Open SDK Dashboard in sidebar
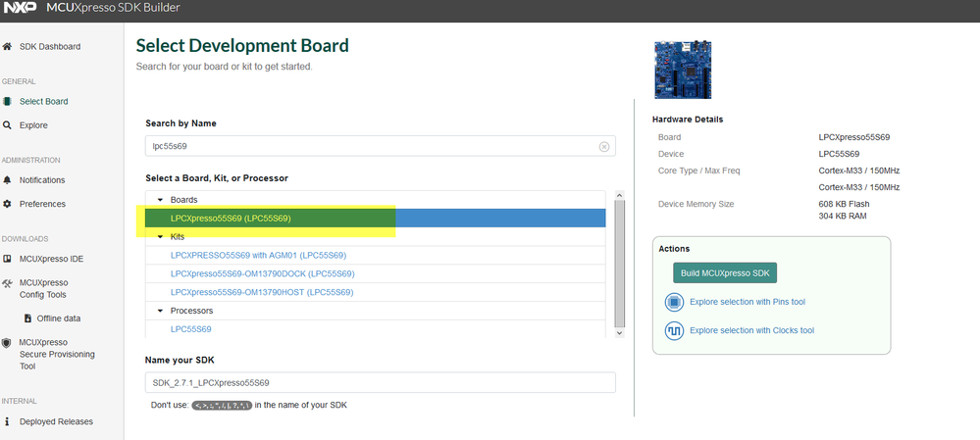This screenshot has width=980, height=440. click(50, 47)
